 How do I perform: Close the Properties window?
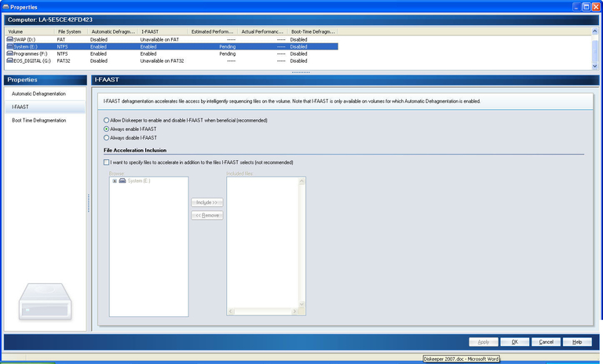point(596,7)
